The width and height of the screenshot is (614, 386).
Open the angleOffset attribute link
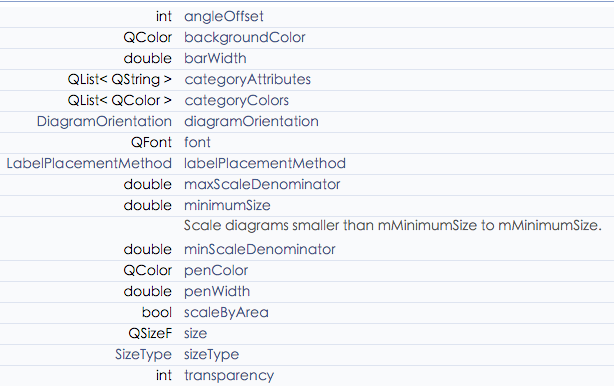pos(224,16)
